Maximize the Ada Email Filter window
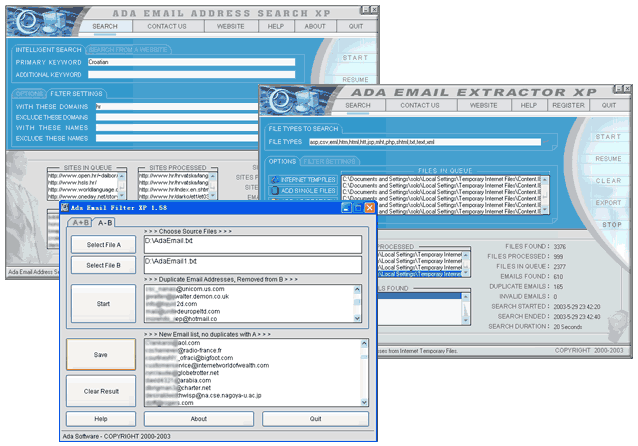Viewport: 638px width, 446px height. (358, 208)
